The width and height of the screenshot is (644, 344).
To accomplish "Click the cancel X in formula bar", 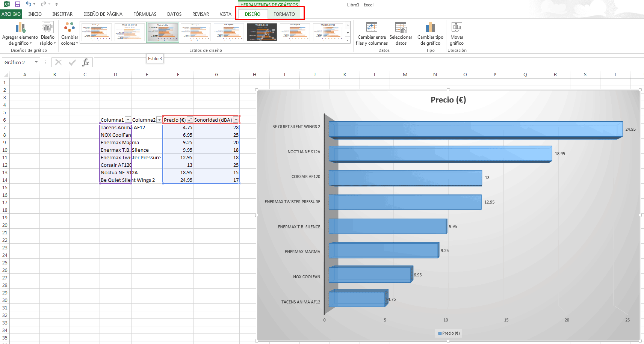I will point(58,62).
